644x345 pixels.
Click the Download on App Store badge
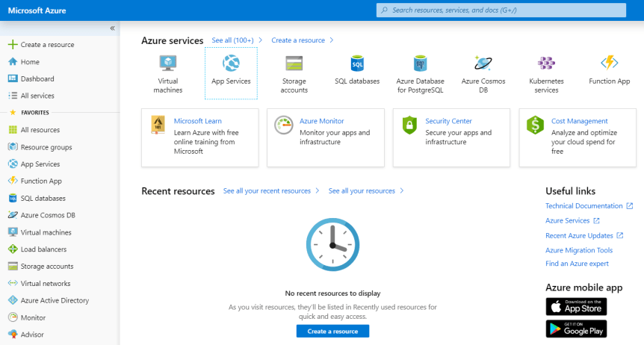click(576, 307)
